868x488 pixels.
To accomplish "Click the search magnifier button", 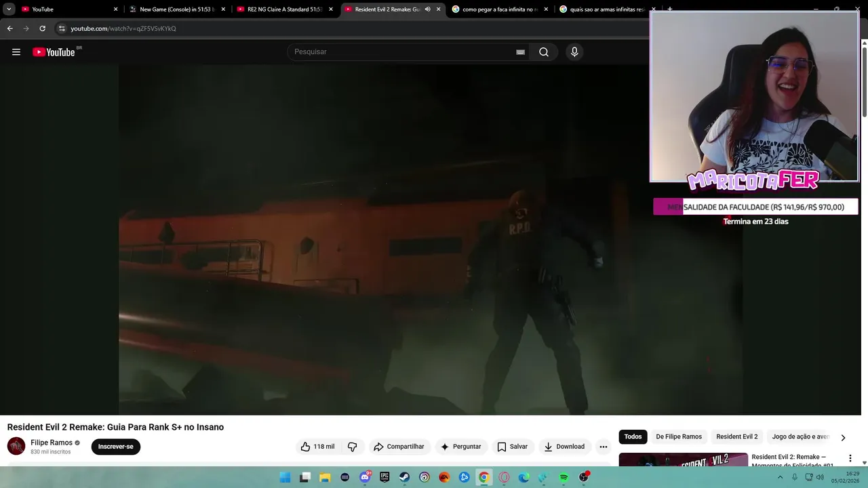I will (x=544, y=52).
